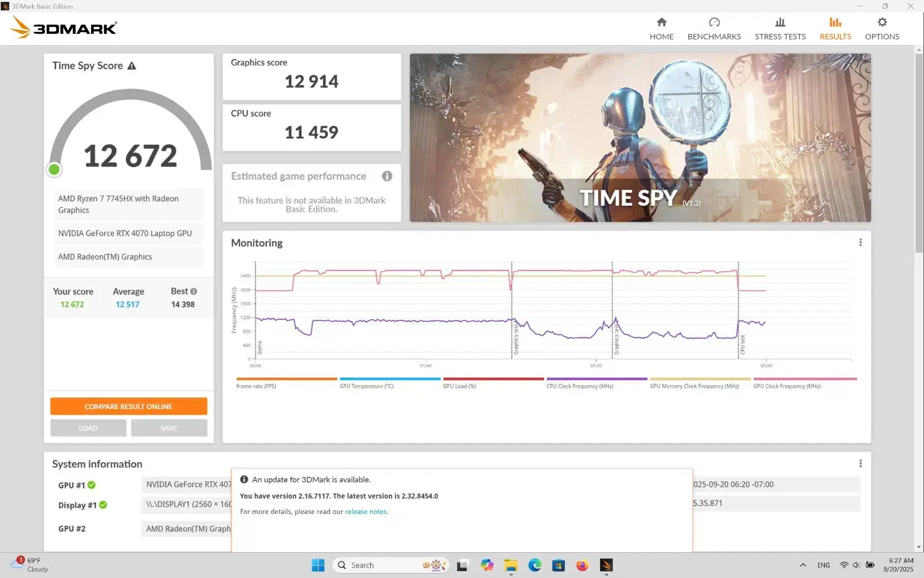This screenshot has height=578, width=924.
Task: Open System information three-dot menu
Action: tap(860, 463)
